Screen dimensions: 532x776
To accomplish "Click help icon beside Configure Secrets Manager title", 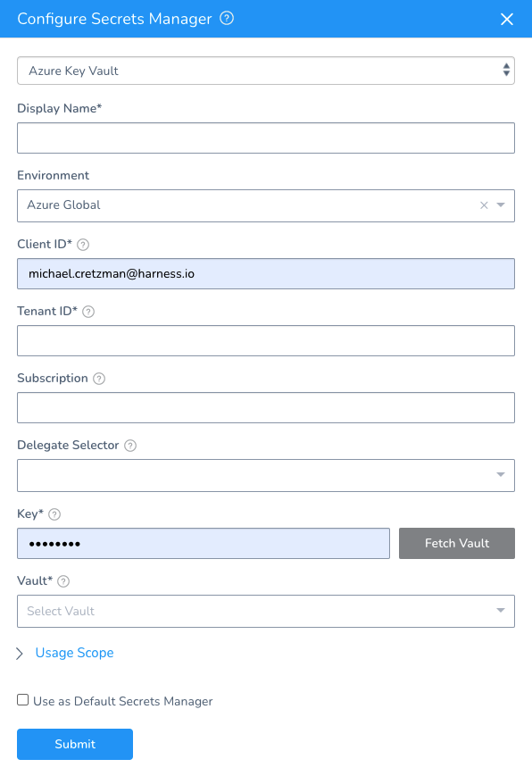I will 227,19.
